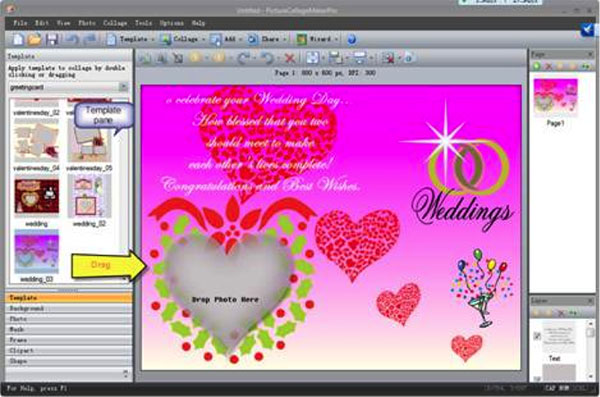Toggle the Text layer visibility checkbox
The height and width of the screenshot is (397, 600).
(537, 336)
